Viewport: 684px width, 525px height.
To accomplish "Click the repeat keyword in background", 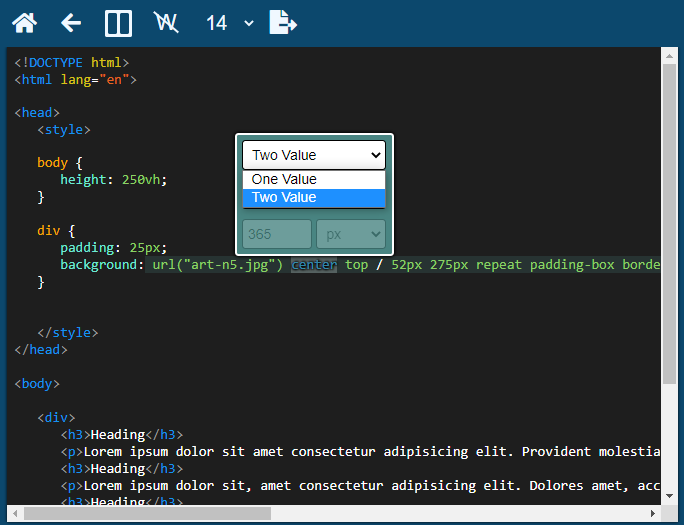I will coord(499,265).
